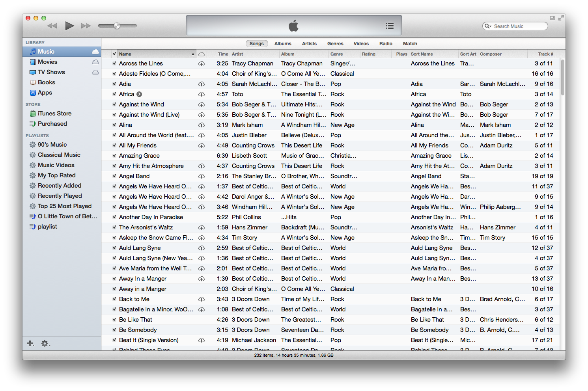Screen dimensions: 588x391
Task: Click the iCloud icon beside Movies
Action: pos(95,62)
